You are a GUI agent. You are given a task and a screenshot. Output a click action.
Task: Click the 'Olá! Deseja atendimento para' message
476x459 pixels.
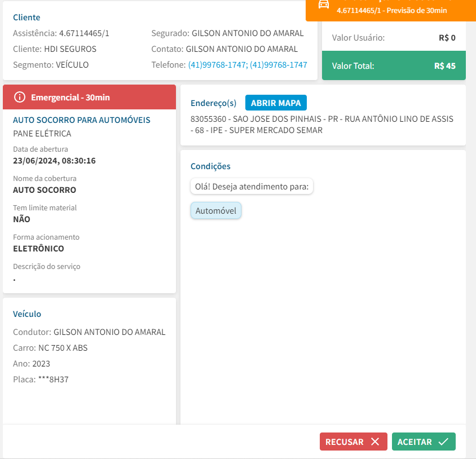[252, 187]
